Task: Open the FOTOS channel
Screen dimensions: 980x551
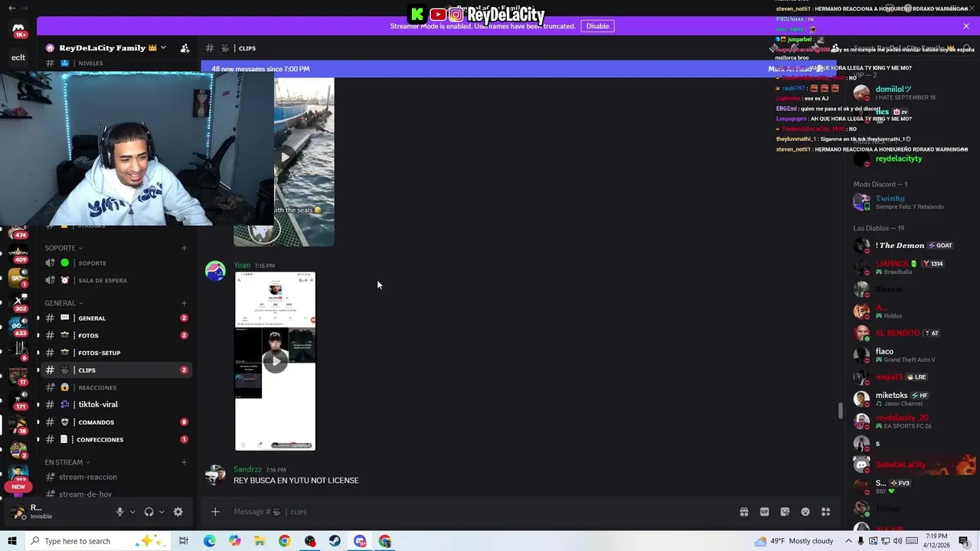Action: coord(116,336)
